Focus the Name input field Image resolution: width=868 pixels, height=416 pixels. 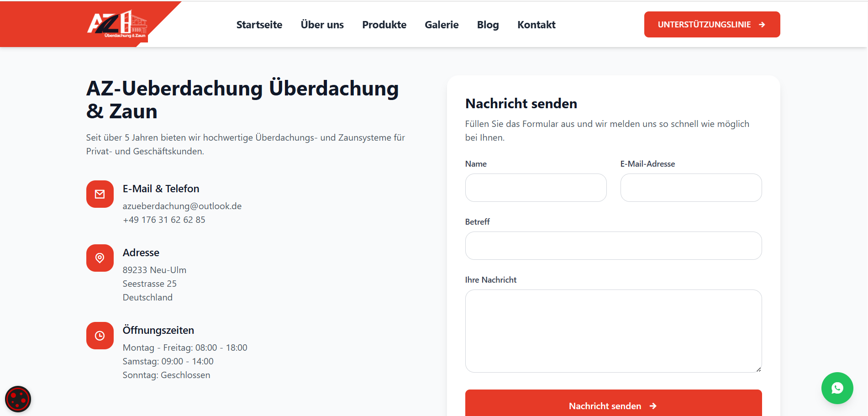536,188
